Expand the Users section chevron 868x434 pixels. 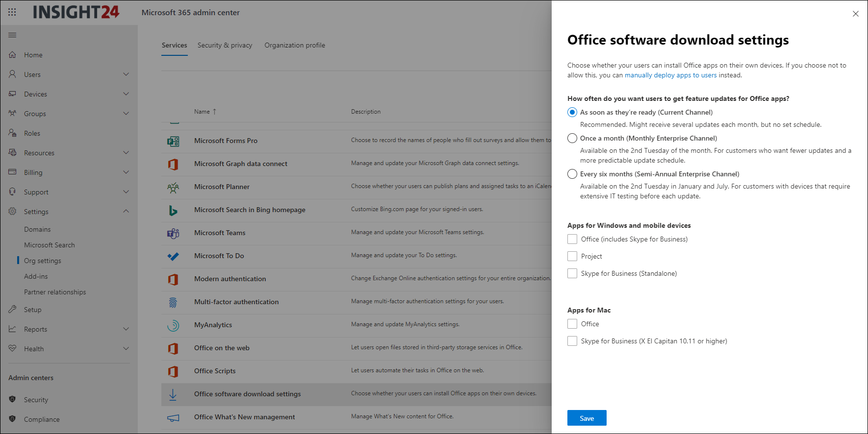point(126,74)
